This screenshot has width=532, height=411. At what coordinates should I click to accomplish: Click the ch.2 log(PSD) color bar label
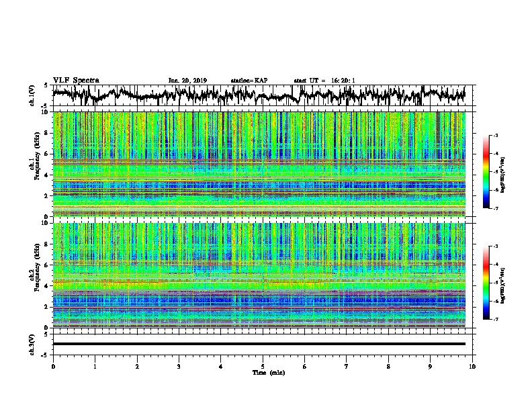tap(503, 285)
